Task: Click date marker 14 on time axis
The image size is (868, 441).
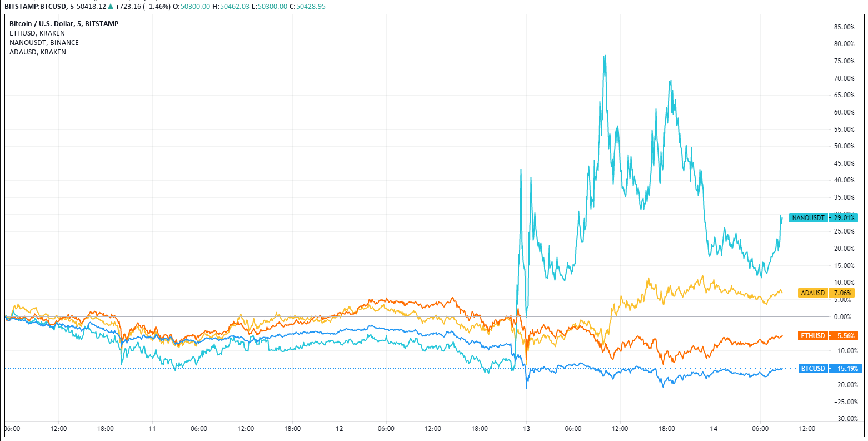Action: click(714, 429)
